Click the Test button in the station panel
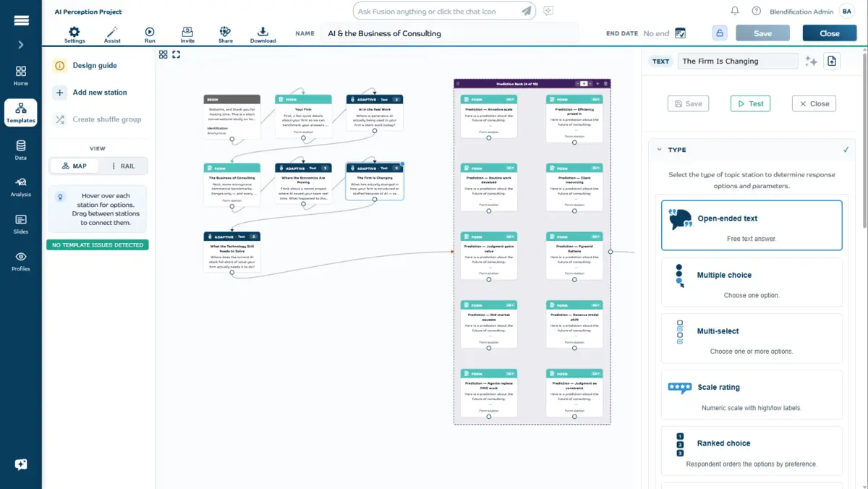 coord(750,103)
